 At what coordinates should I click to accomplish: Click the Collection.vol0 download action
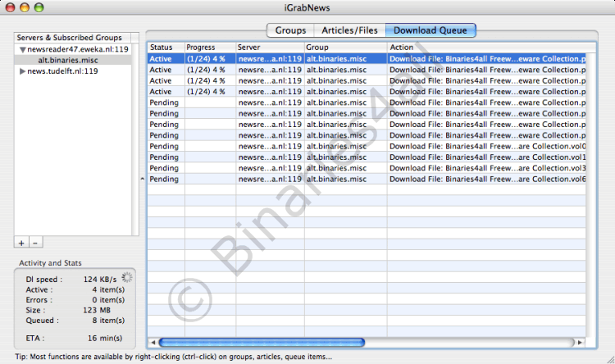coord(488,146)
